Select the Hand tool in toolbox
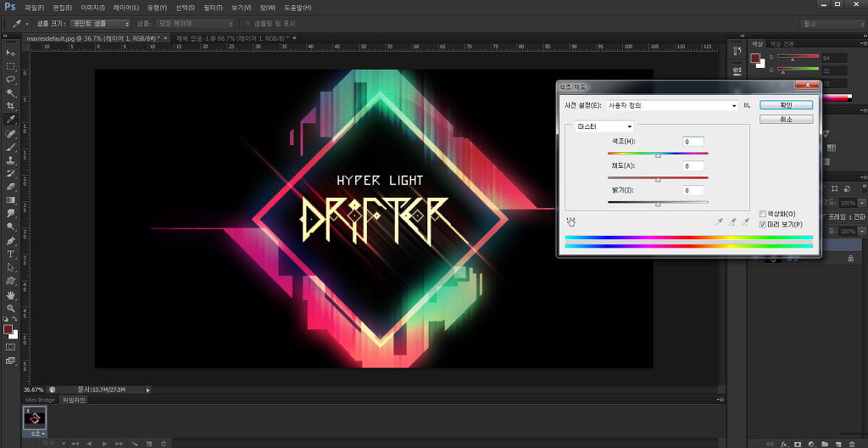Image resolution: width=868 pixels, height=448 pixels. pos(11,294)
